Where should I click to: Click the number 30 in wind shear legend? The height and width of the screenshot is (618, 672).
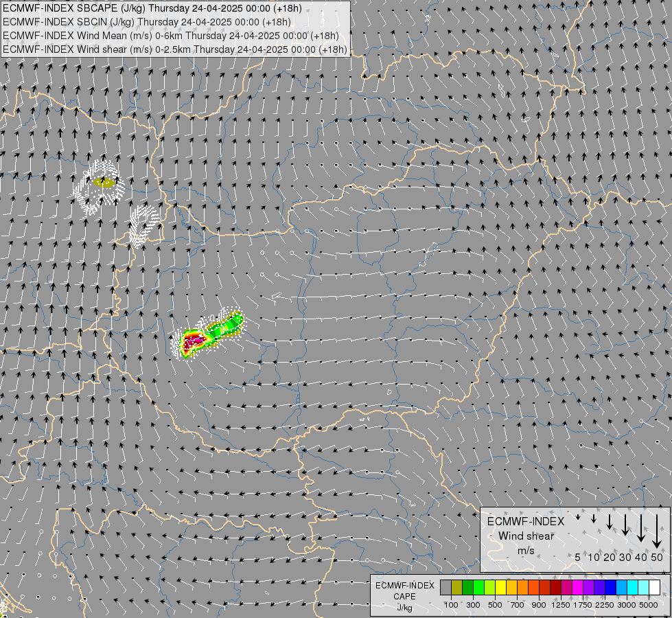(x=625, y=557)
